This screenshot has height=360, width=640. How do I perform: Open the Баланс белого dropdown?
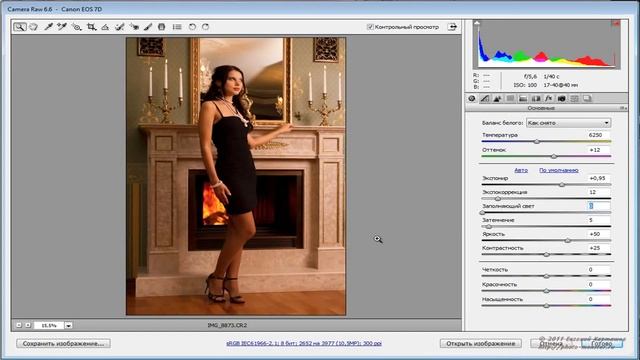point(568,123)
